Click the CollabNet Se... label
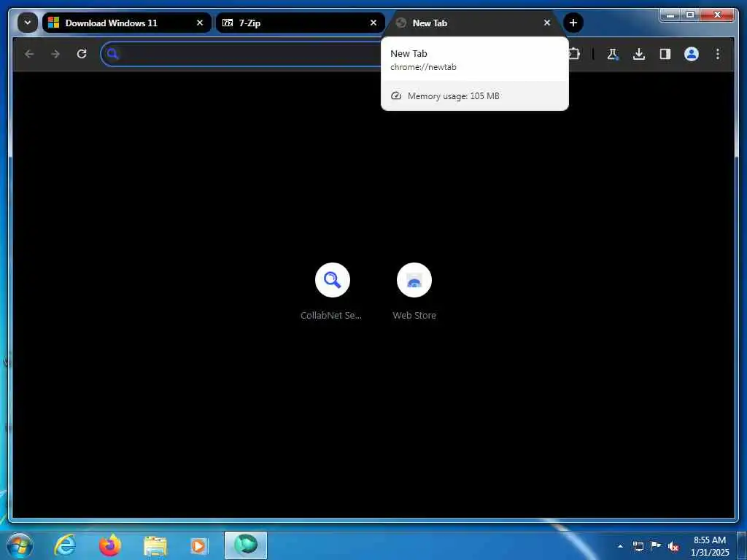 (x=331, y=315)
